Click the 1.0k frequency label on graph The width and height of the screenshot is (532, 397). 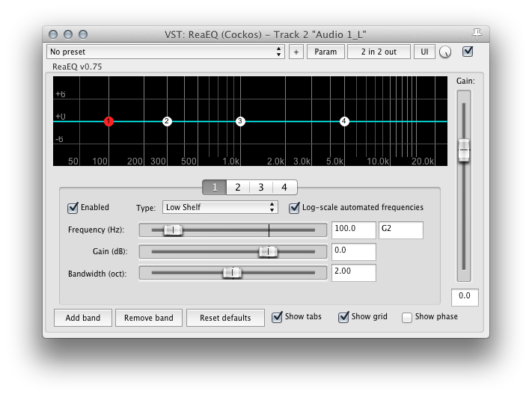pos(230,161)
